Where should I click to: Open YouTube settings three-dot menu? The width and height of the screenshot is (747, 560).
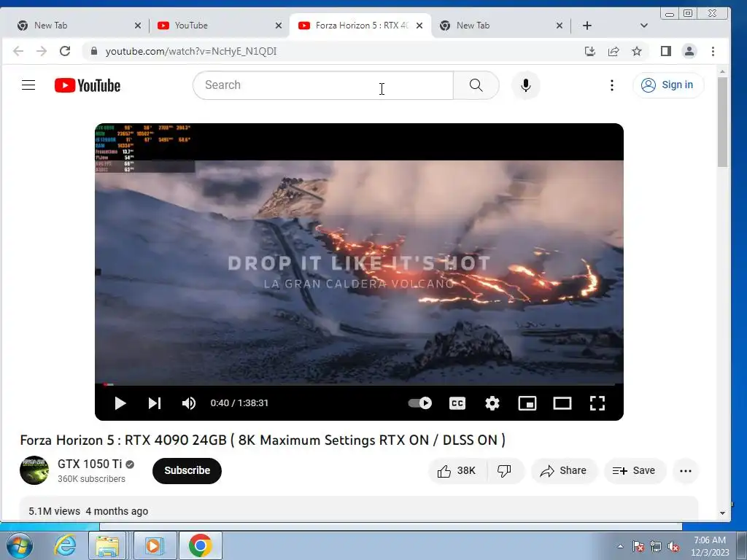click(x=612, y=85)
